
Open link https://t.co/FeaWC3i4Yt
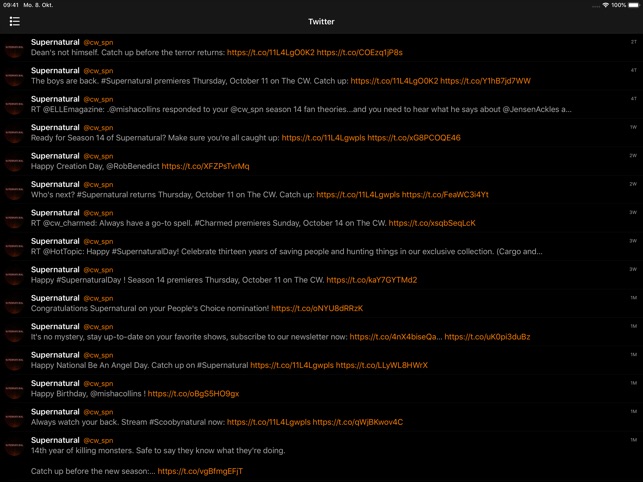(445, 194)
